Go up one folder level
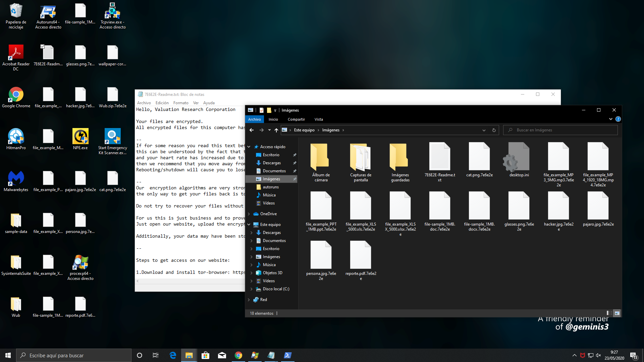 pyautogui.click(x=276, y=130)
